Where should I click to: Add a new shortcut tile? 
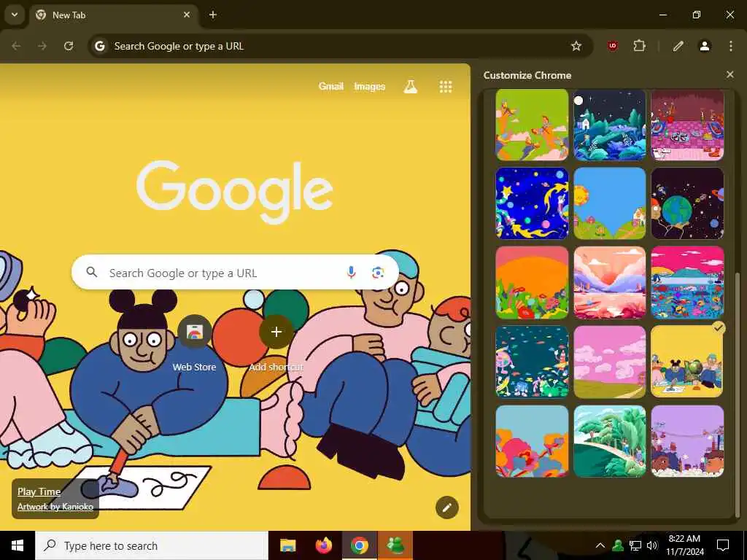pyautogui.click(x=276, y=344)
